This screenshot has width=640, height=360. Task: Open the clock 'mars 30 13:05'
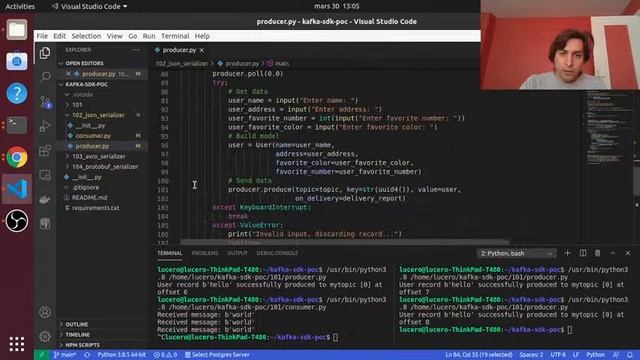337,6
